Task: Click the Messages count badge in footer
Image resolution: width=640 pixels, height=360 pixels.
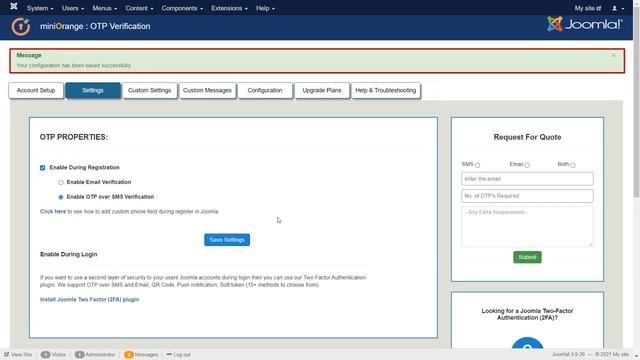Action: click(x=129, y=354)
